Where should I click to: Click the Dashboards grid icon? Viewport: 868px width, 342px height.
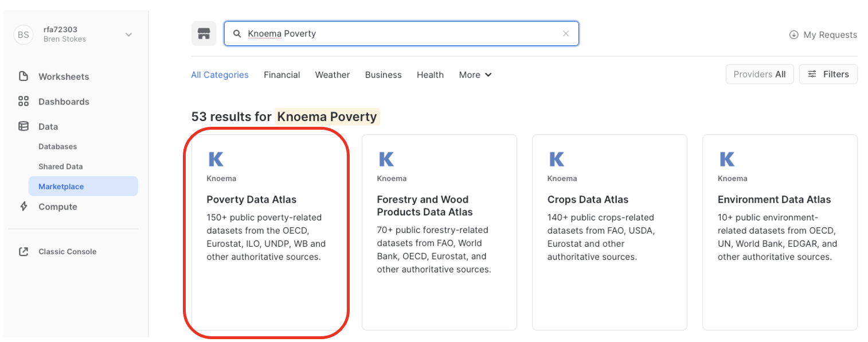coord(24,102)
